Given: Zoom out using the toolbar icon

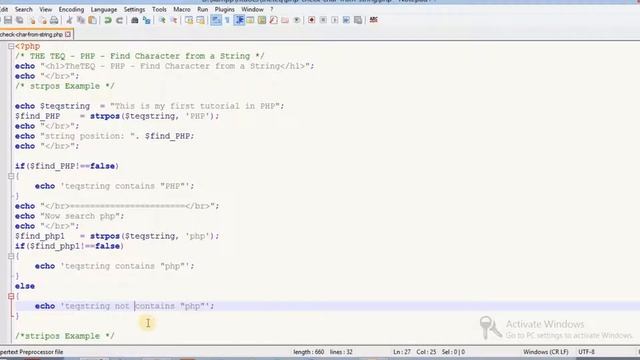Looking at the screenshot, I should point(173,20).
